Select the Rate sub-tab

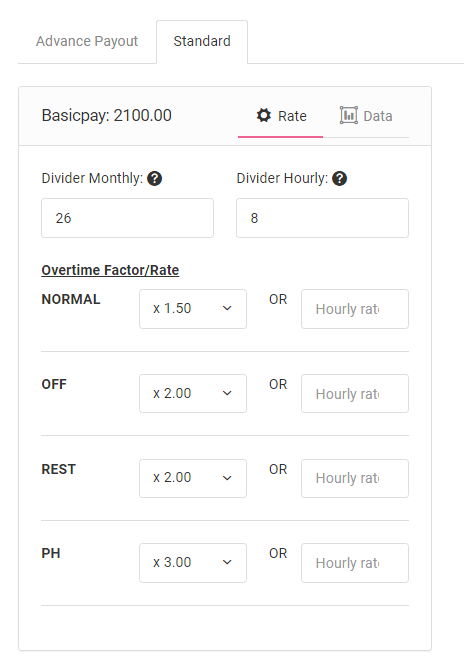pos(281,116)
